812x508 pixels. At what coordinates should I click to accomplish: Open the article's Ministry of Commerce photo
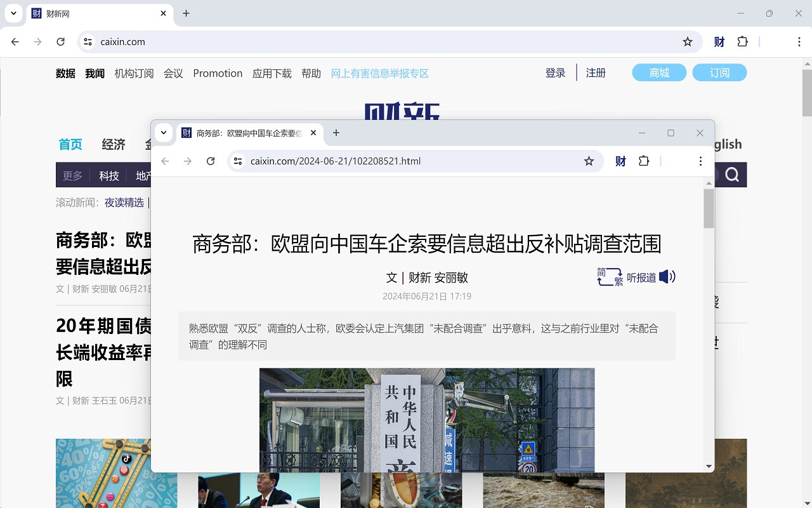[x=427, y=420]
